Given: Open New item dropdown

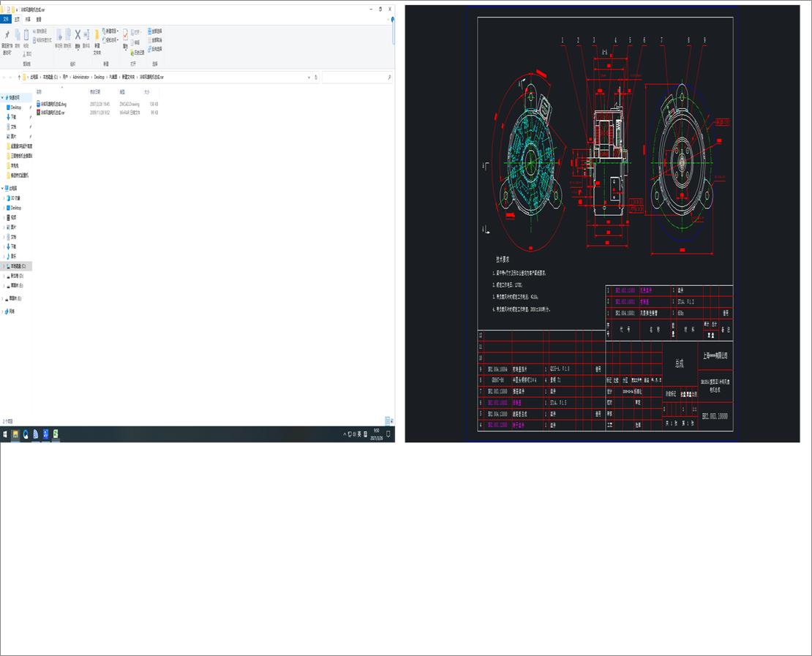Looking at the screenshot, I should tap(110, 31).
